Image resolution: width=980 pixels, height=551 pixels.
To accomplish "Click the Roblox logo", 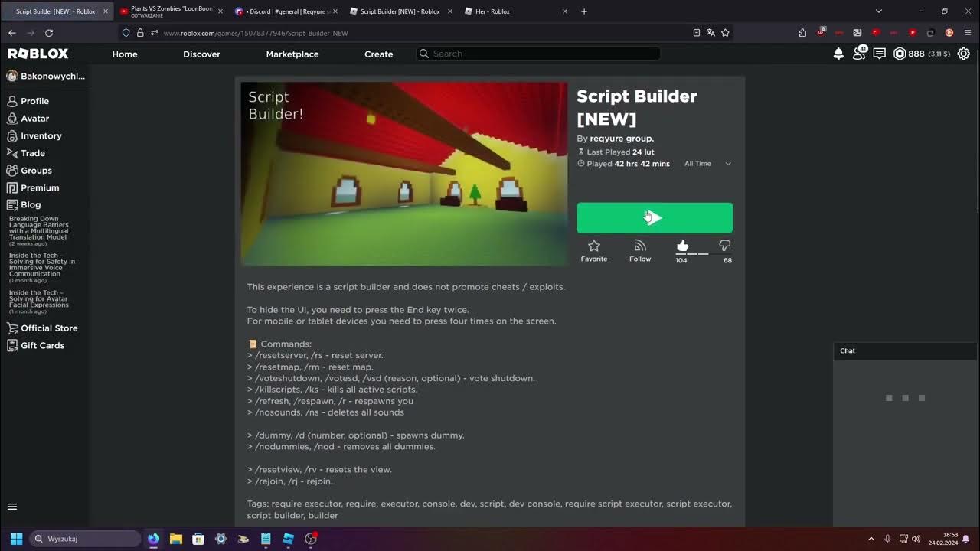I will point(38,54).
